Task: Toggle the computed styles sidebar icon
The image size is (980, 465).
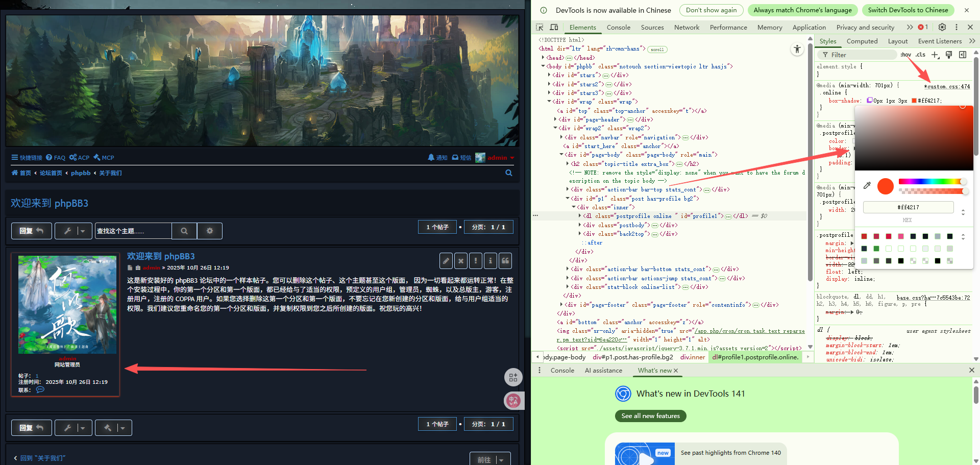Action: tap(963, 55)
